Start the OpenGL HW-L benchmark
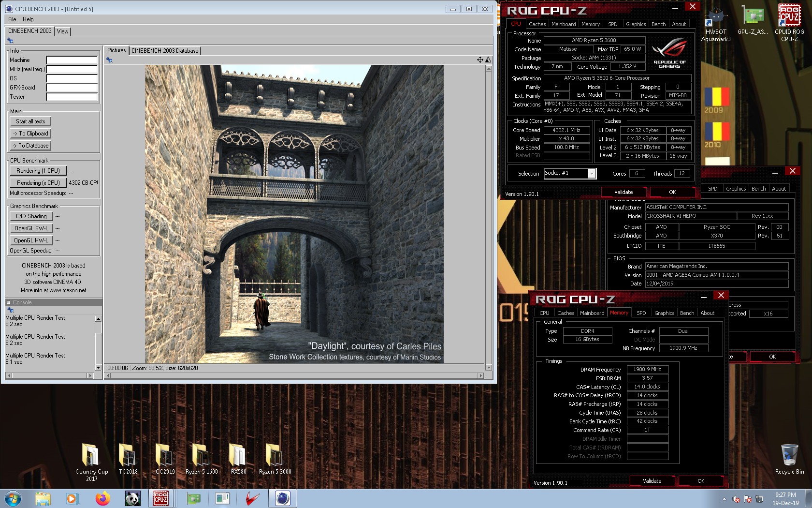The image size is (812, 508). (x=31, y=240)
